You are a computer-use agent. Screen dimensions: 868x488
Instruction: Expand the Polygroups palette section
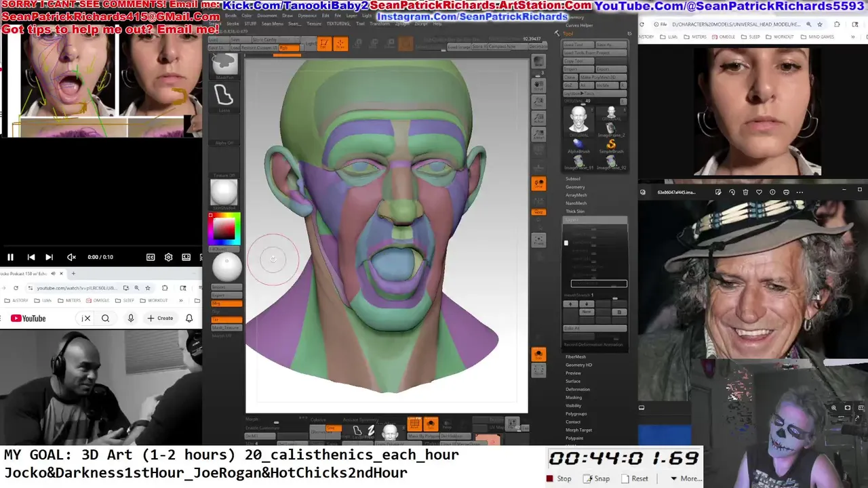coord(576,413)
